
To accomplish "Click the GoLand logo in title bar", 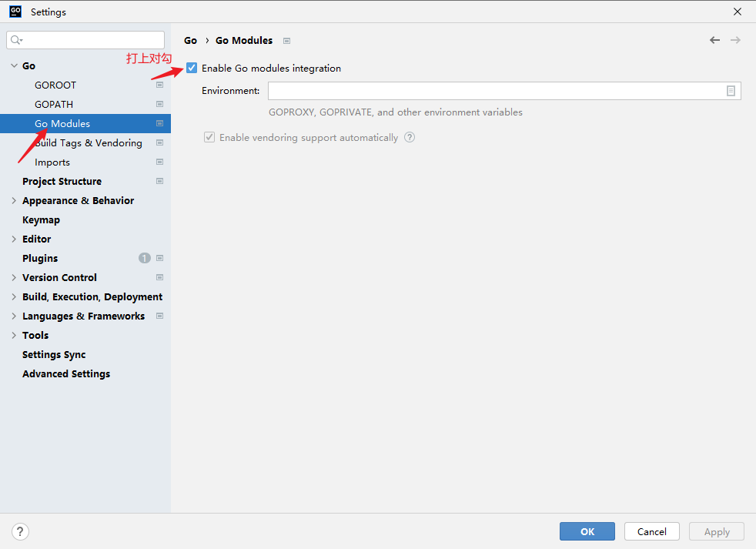I will point(15,12).
